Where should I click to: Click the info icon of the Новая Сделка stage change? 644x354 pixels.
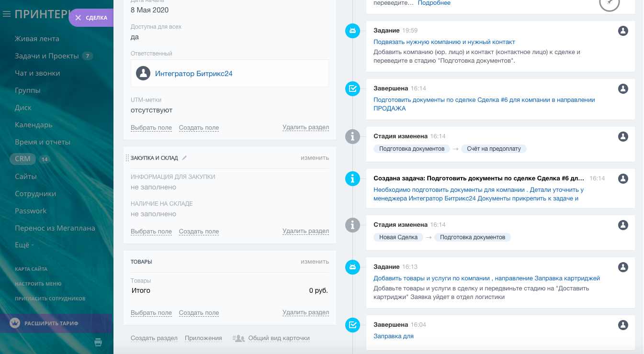(x=353, y=225)
